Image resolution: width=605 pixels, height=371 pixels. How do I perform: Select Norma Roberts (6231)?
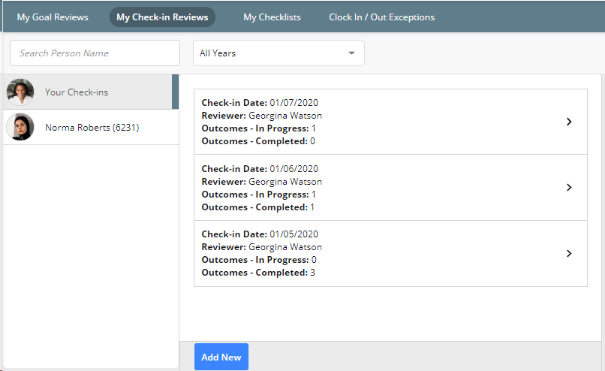tap(91, 127)
